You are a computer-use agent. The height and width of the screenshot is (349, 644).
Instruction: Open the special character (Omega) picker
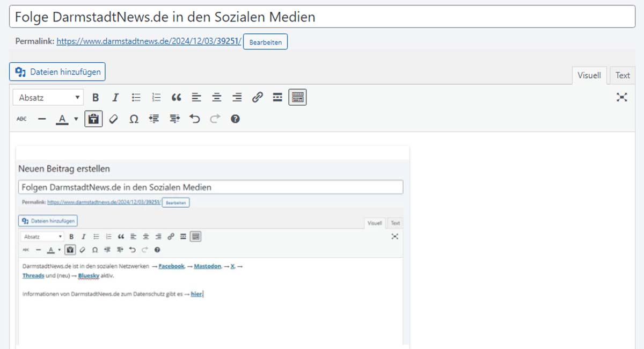134,119
